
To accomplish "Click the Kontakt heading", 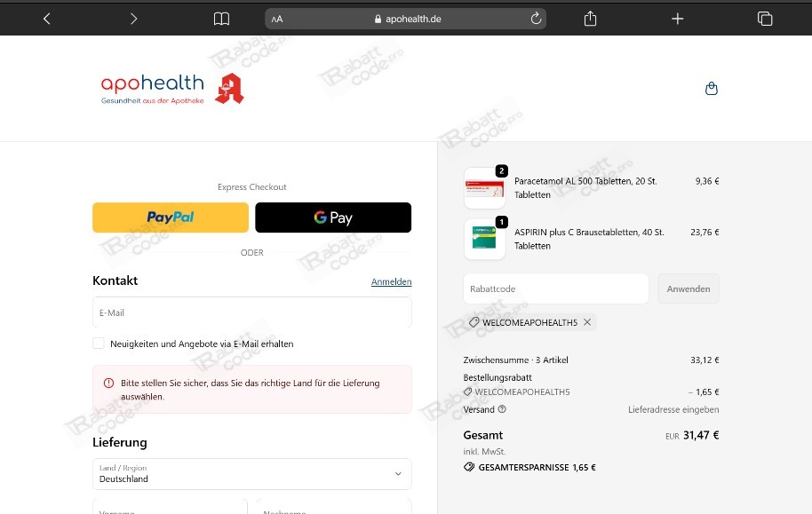I will 115,281.
